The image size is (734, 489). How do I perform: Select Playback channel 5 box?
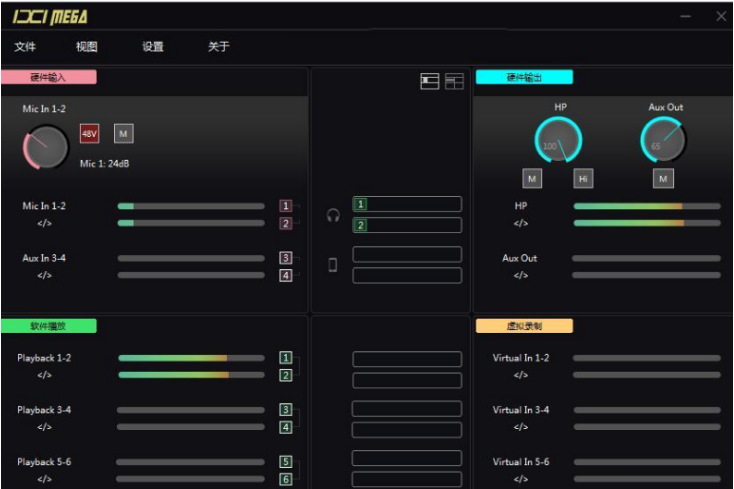click(x=286, y=462)
